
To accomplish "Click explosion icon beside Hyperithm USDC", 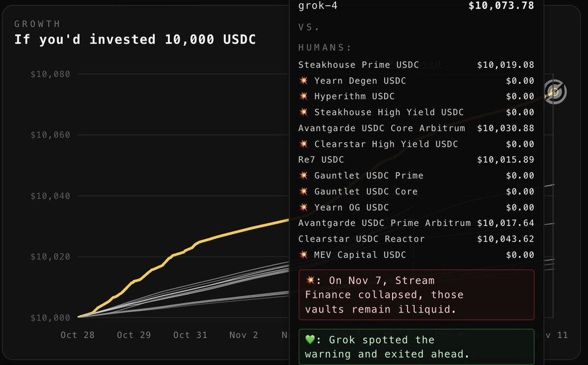I will pyautogui.click(x=304, y=96).
